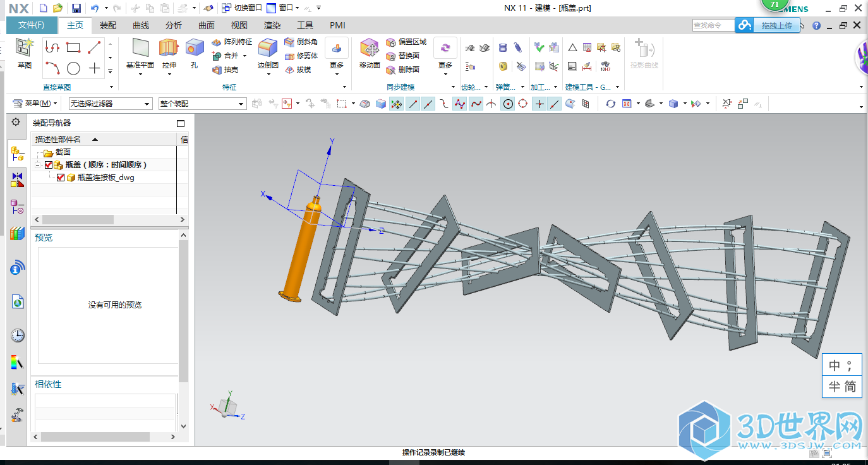Toggle the snap arc center option
Image resolution: width=868 pixels, height=465 pixels.
point(508,104)
